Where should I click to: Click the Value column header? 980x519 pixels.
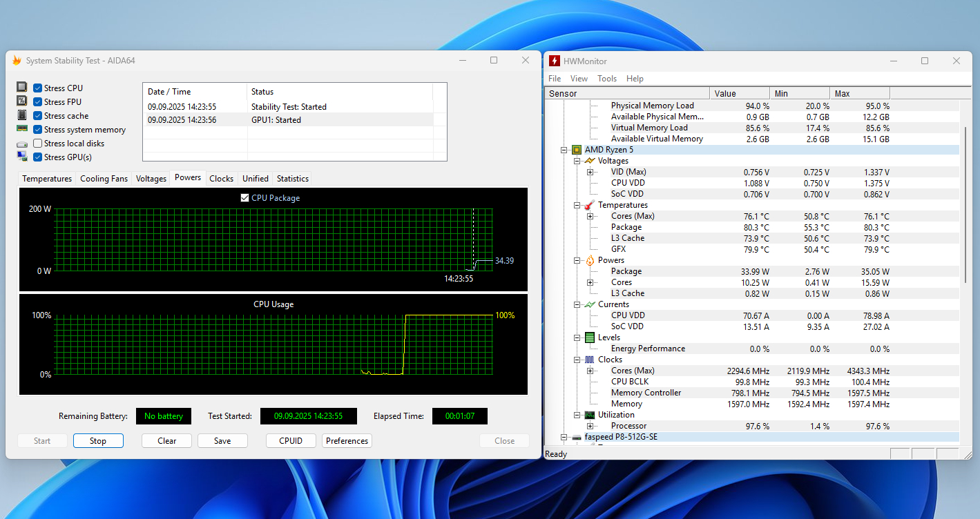coord(739,93)
